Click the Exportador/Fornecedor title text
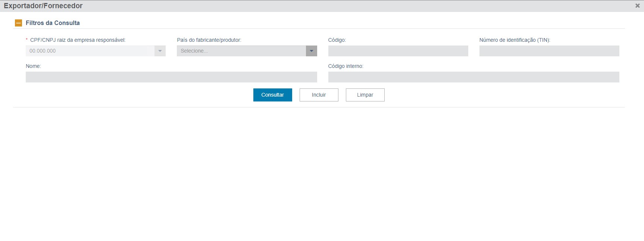The width and height of the screenshot is (644, 241). click(43, 6)
